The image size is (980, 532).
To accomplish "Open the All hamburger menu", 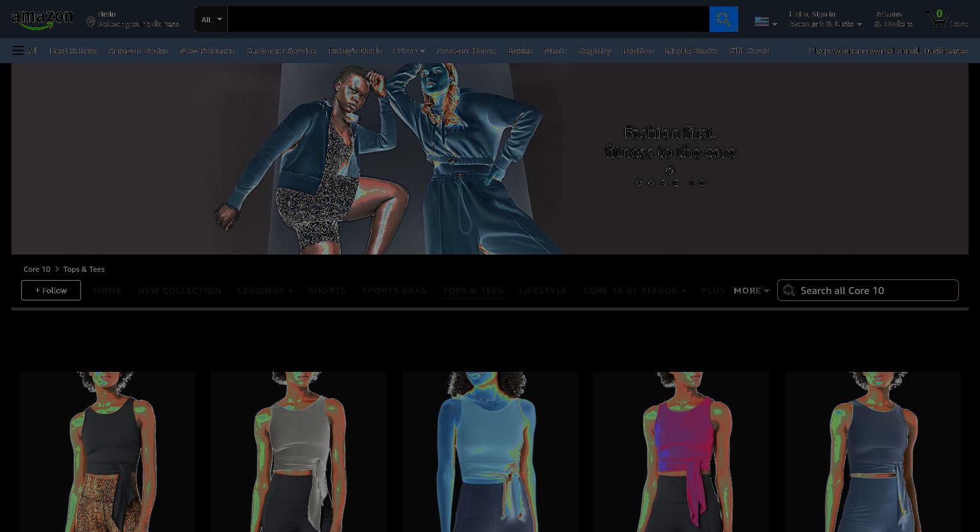I will [x=25, y=50].
